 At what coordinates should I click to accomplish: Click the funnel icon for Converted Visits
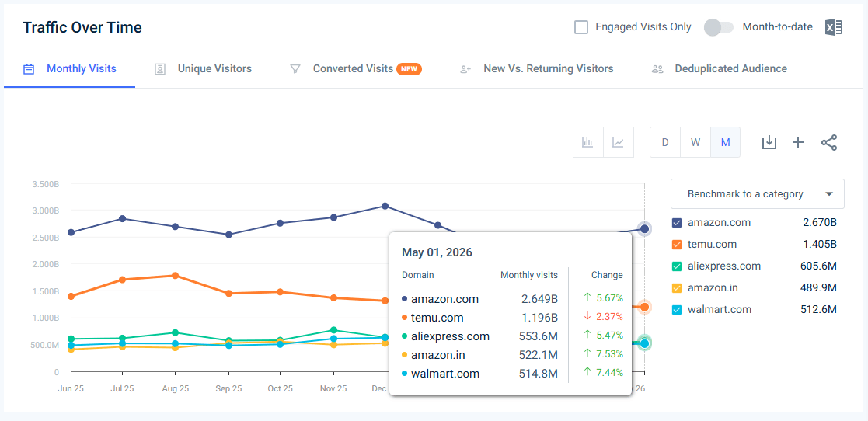click(x=295, y=69)
